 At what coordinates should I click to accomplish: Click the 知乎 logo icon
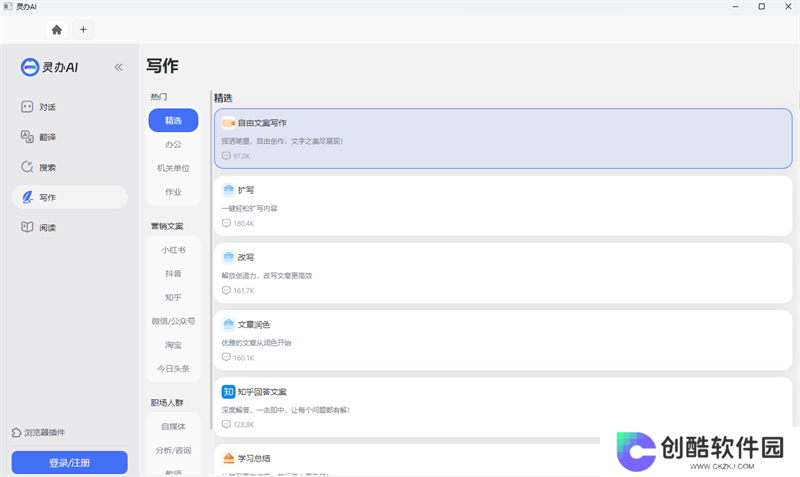point(228,392)
